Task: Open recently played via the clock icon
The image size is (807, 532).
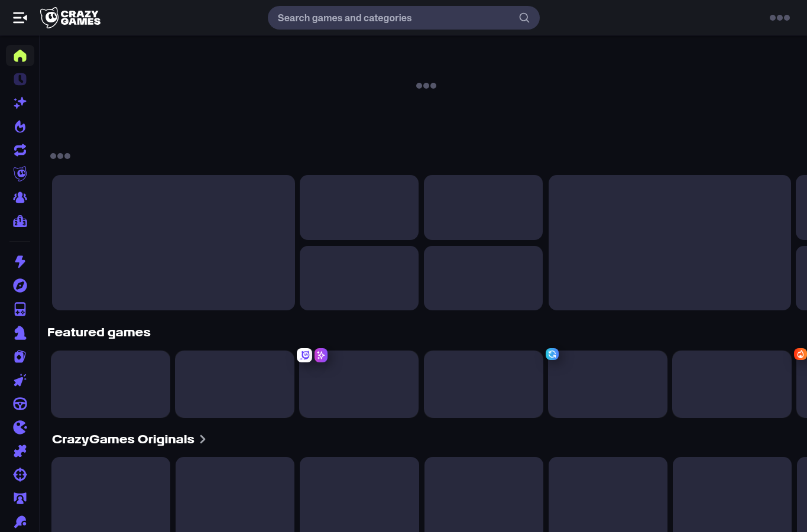Action: 20,79
